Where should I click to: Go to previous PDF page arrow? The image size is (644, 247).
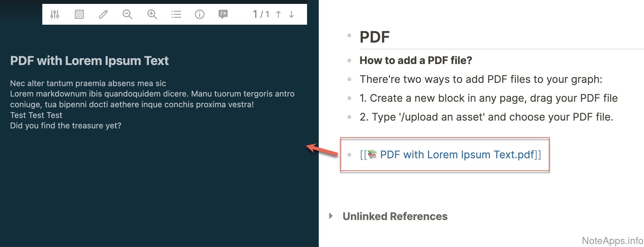278,14
